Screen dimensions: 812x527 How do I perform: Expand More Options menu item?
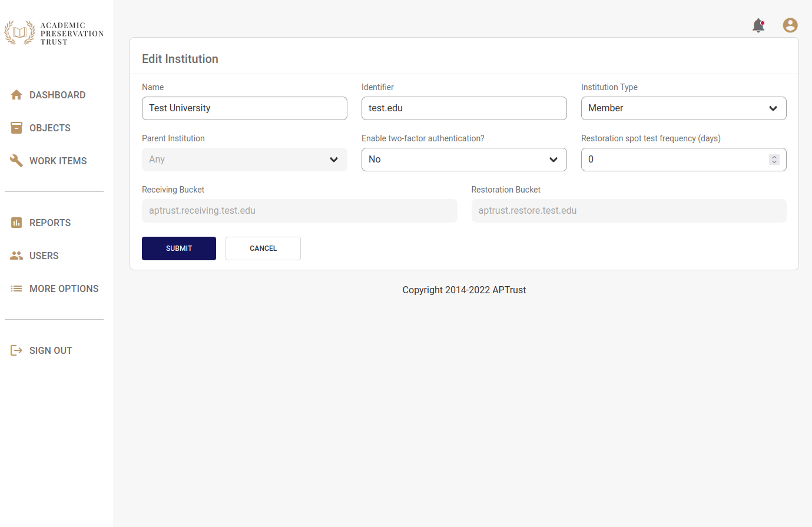(x=64, y=289)
